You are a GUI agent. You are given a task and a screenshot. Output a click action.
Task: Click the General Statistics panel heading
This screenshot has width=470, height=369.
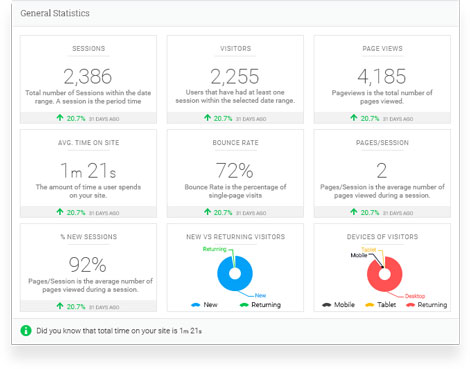pos(55,13)
